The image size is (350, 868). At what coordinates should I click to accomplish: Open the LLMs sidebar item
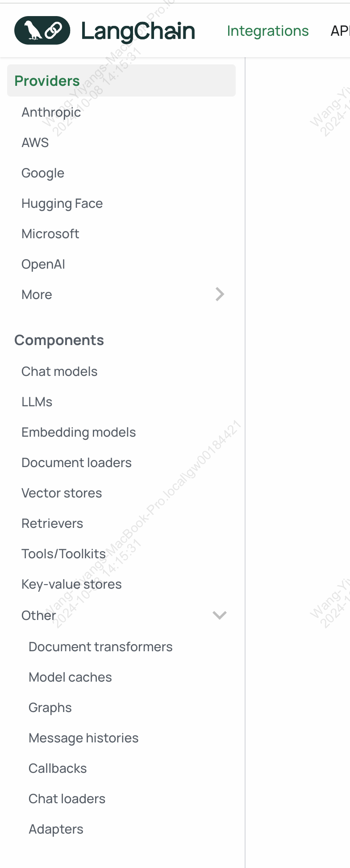pos(37,402)
